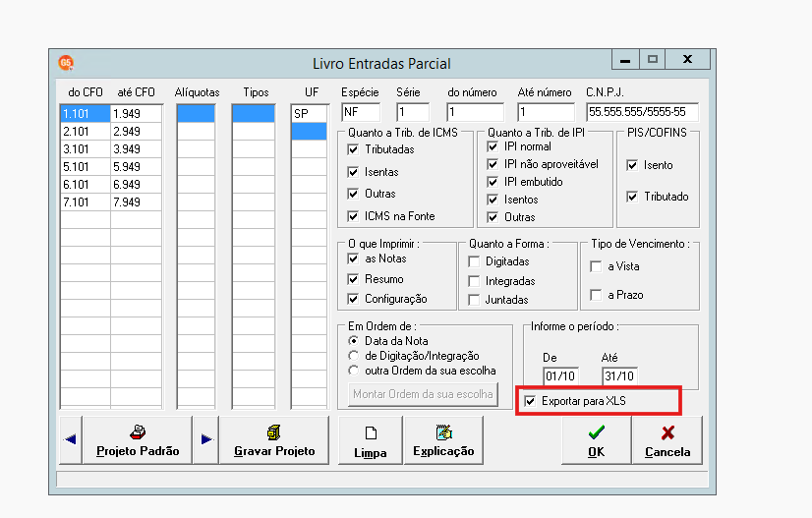
Task: Select até CFO cell 2.949
Action: coord(136,132)
